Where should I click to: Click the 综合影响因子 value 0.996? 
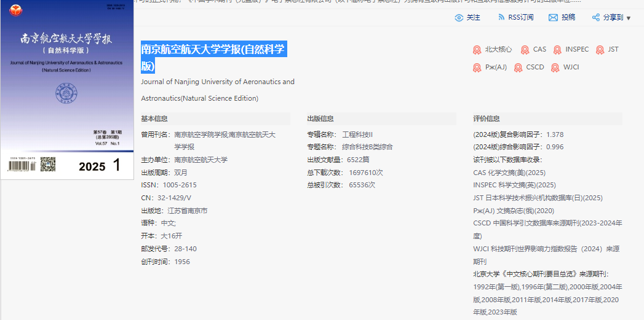tap(555, 147)
